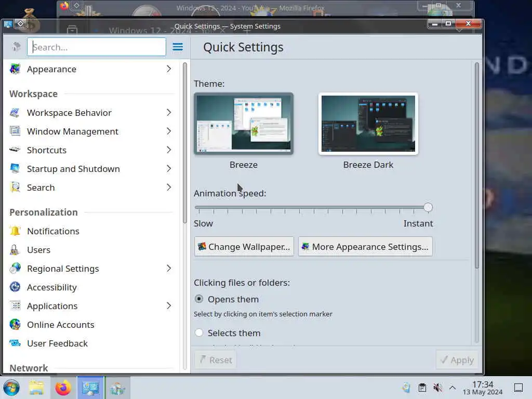Click the Accessibility icon

click(15, 287)
